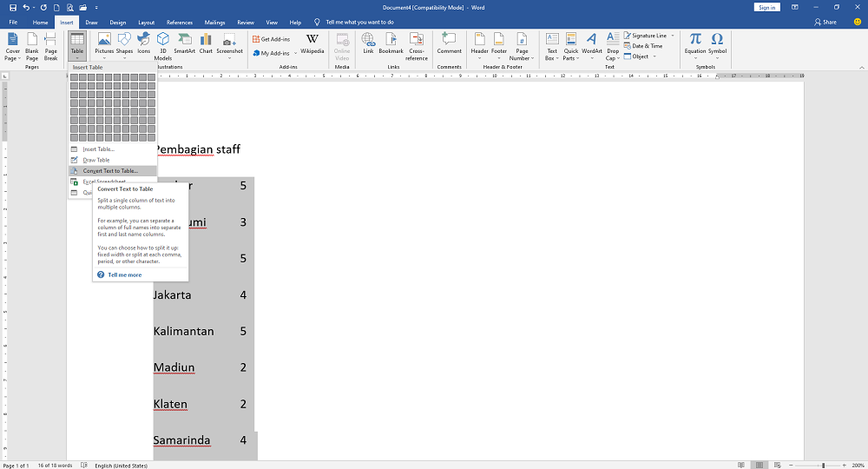Open the Signature Line dropdown arrow
868x469 pixels.
coord(674,36)
